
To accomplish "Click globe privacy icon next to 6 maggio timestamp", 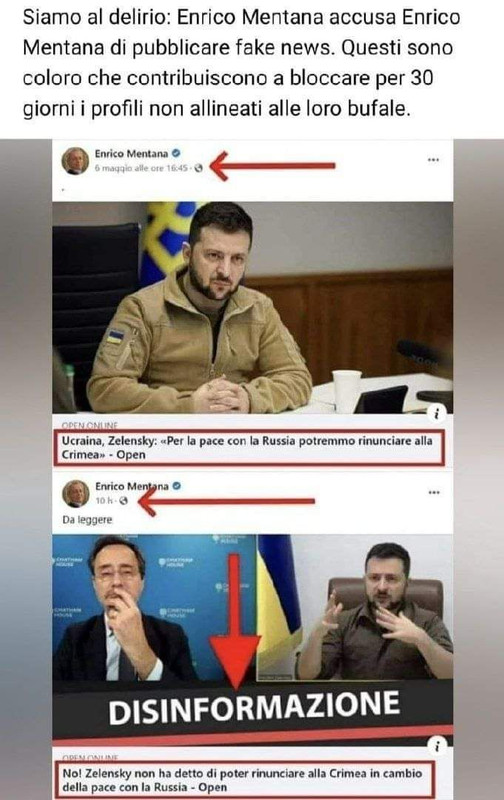I will (198, 168).
